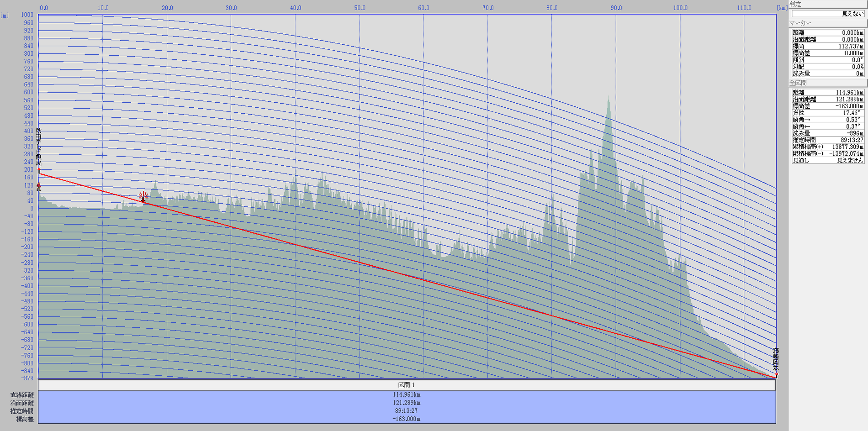The image size is (868, 431).
Task: Click 距離 114.961km in 全区間 side panel
Action: (827, 92)
